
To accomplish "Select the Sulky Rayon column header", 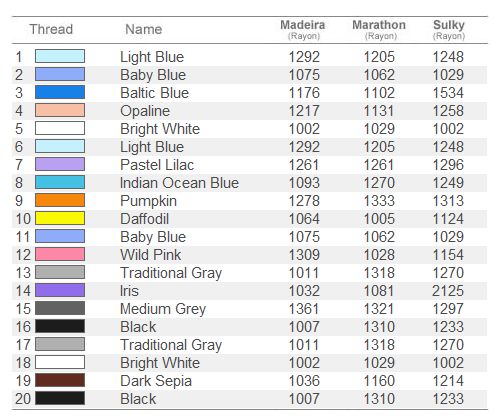I will tap(449, 29).
